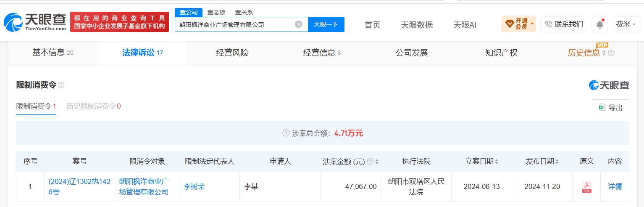Click applicant cell 李某

[251, 186]
